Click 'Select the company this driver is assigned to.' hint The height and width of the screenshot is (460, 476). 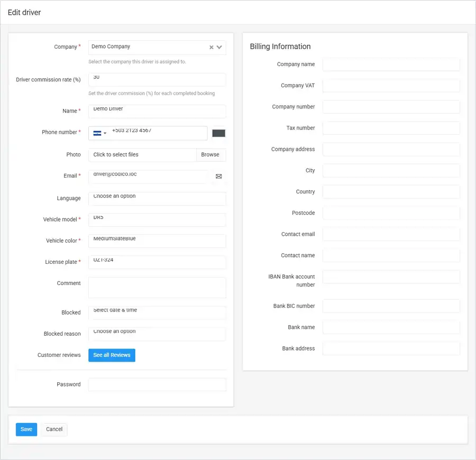click(x=137, y=61)
